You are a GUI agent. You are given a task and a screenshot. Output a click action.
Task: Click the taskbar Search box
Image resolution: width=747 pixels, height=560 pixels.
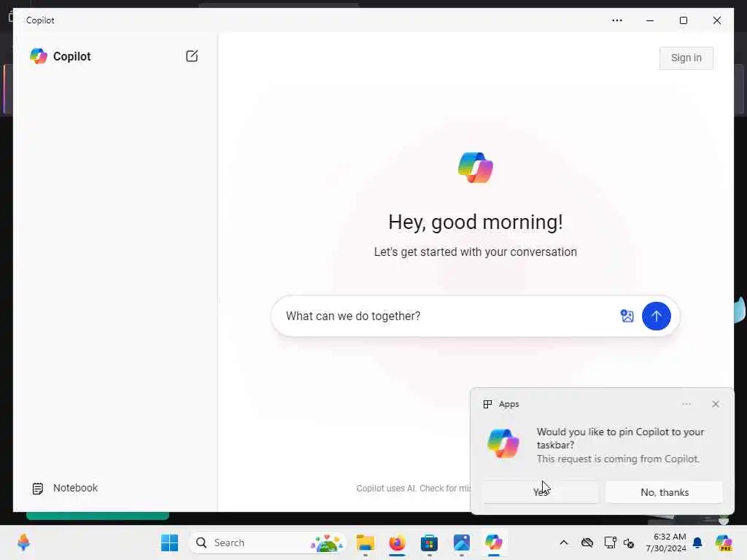(268, 542)
